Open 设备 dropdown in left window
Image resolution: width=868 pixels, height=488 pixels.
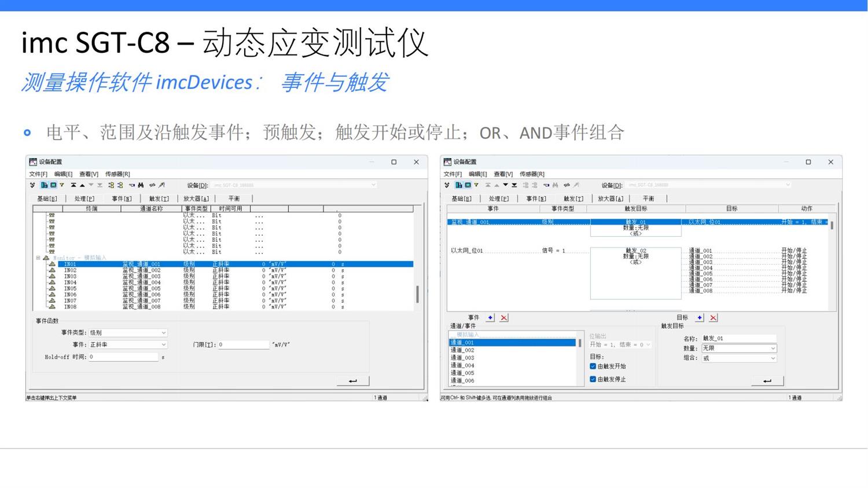click(294, 185)
